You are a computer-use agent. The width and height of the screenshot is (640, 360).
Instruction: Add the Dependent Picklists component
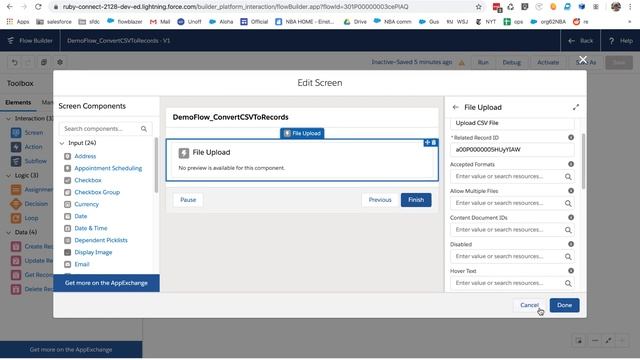point(101,240)
